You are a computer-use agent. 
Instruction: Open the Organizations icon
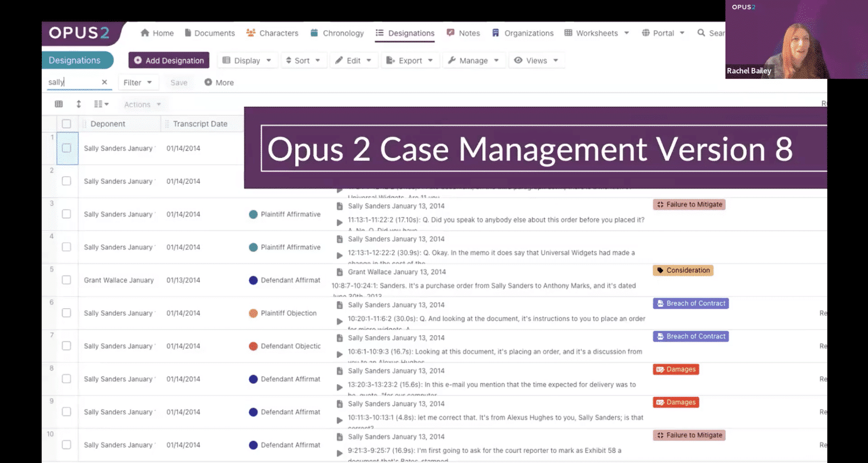pos(495,33)
